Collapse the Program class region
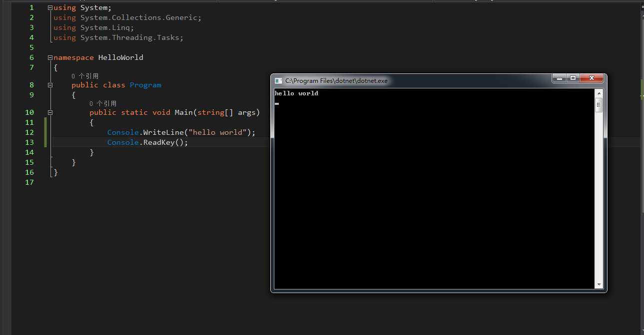This screenshot has height=335, width=644. coord(50,85)
